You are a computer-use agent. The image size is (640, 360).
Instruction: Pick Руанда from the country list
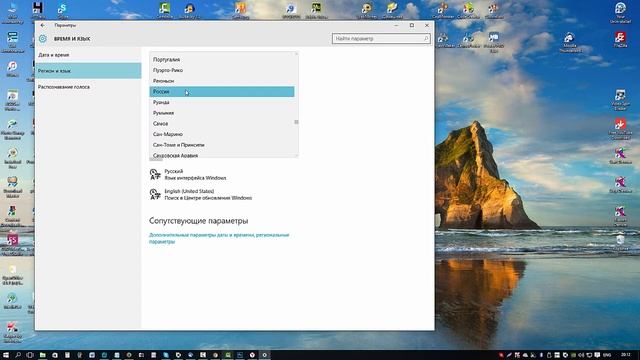pos(222,102)
